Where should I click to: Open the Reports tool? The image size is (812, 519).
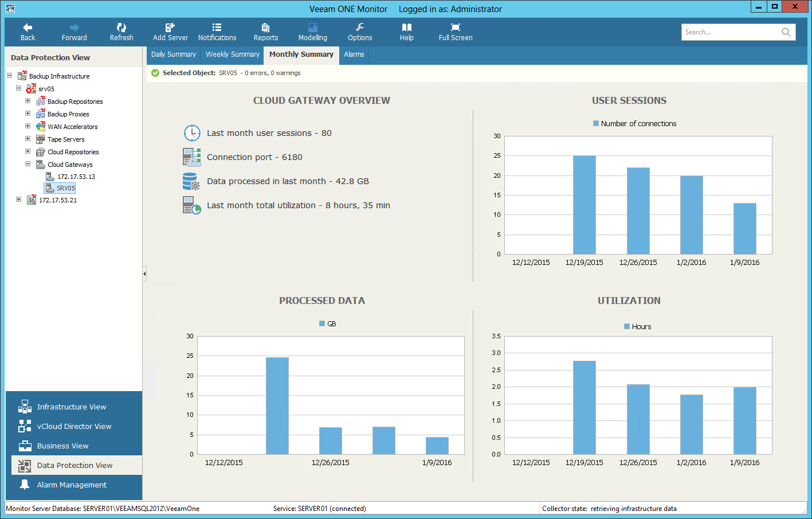point(266,32)
